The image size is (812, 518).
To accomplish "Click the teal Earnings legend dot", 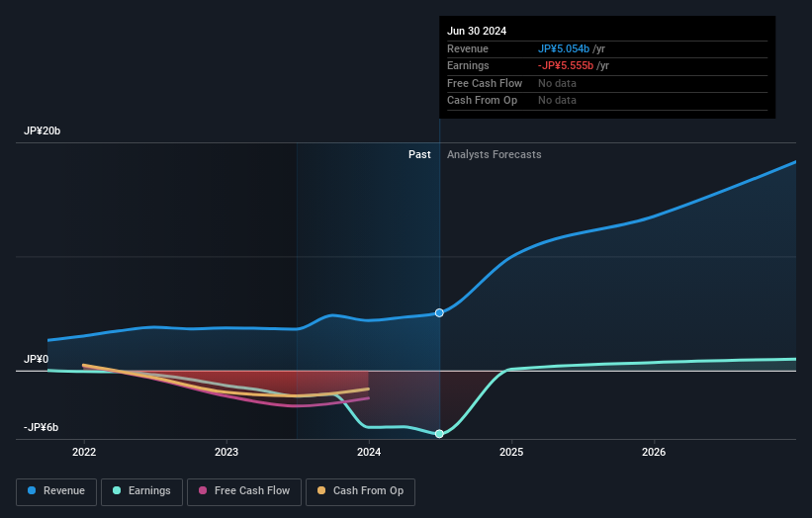I will 117,490.
